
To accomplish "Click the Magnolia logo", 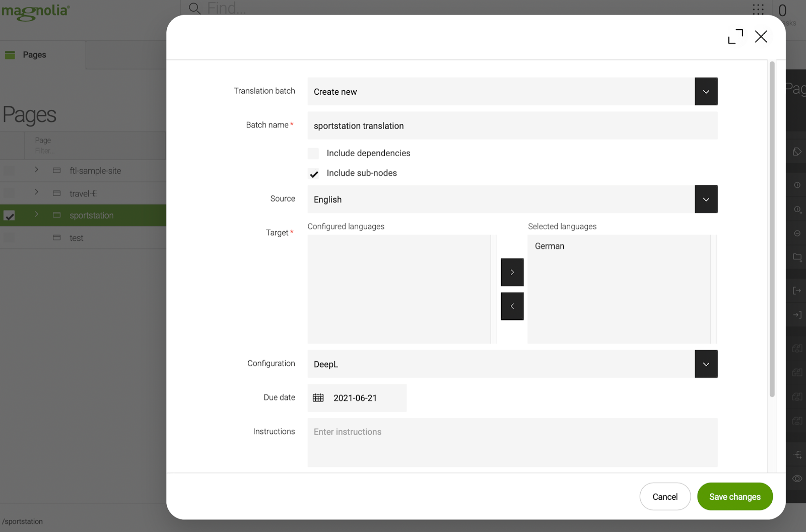I will click(35, 12).
